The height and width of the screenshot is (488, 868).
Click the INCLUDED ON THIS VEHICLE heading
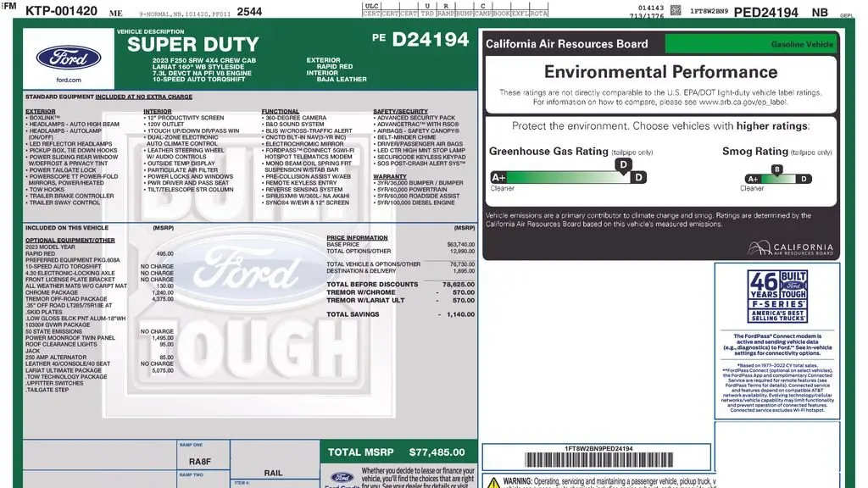tap(67, 228)
